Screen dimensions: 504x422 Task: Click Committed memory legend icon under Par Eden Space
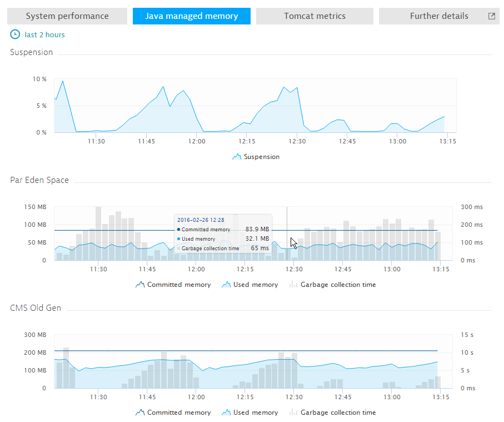click(x=140, y=285)
